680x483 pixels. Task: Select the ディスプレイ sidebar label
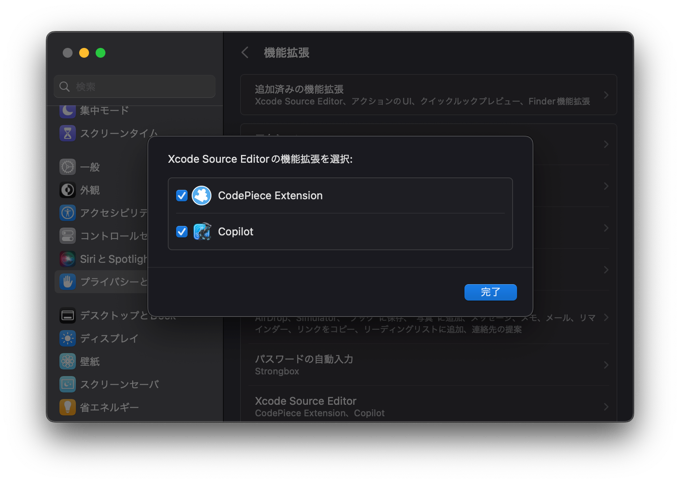coord(109,339)
